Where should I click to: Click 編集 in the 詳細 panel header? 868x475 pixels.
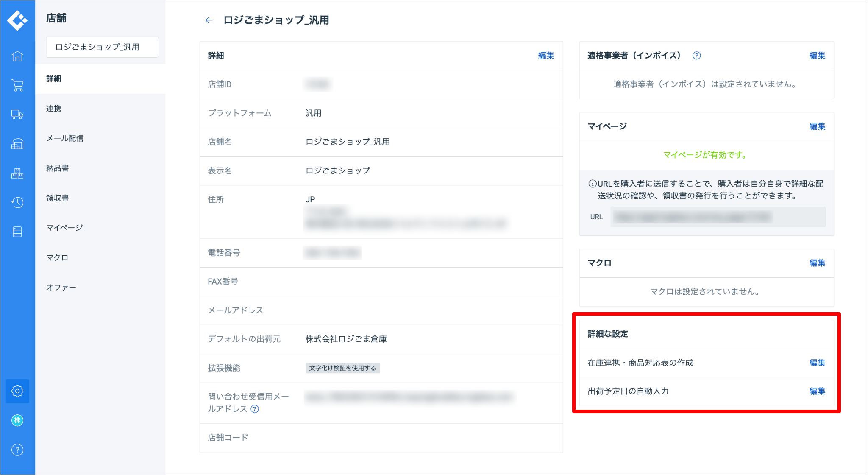pyautogui.click(x=546, y=56)
